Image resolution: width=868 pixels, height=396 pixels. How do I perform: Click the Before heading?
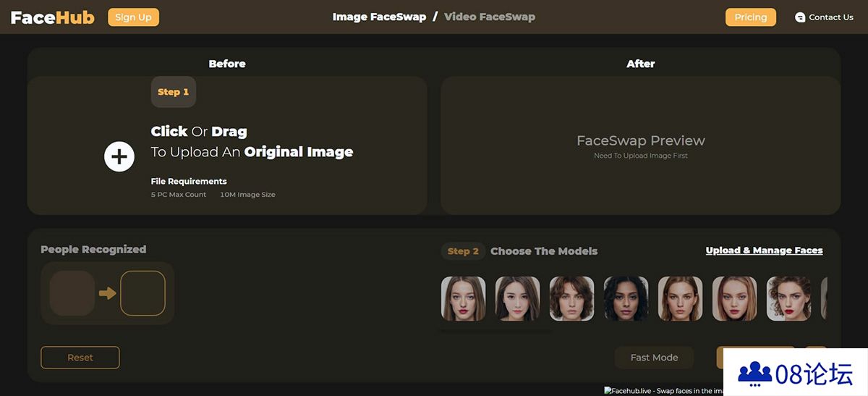click(227, 64)
